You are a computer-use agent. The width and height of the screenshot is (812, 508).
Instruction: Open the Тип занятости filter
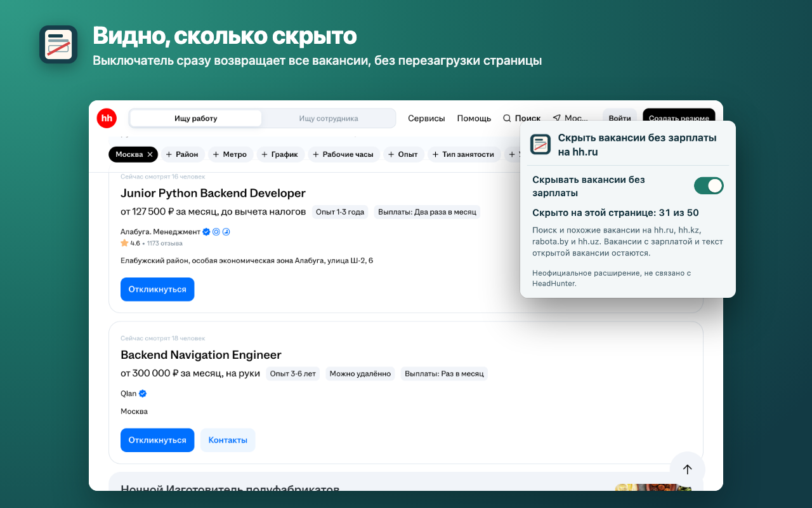tap(464, 154)
